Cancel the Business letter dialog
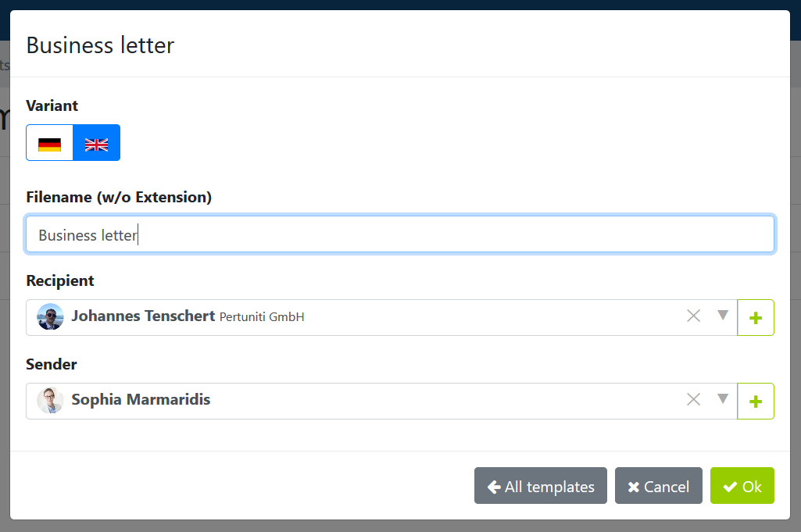The height and width of the screenshot is (532, 801). (x=659, y=486)
